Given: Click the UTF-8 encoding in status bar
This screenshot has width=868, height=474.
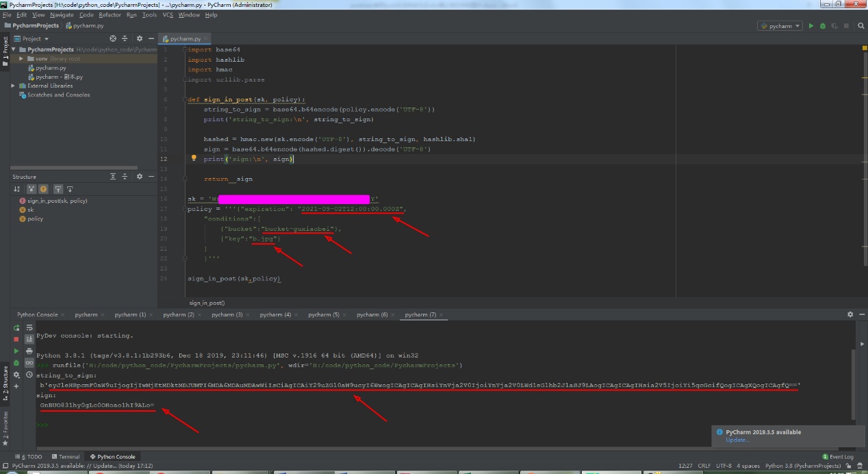Looking at the screenshot, I should [x=724, y=466].
